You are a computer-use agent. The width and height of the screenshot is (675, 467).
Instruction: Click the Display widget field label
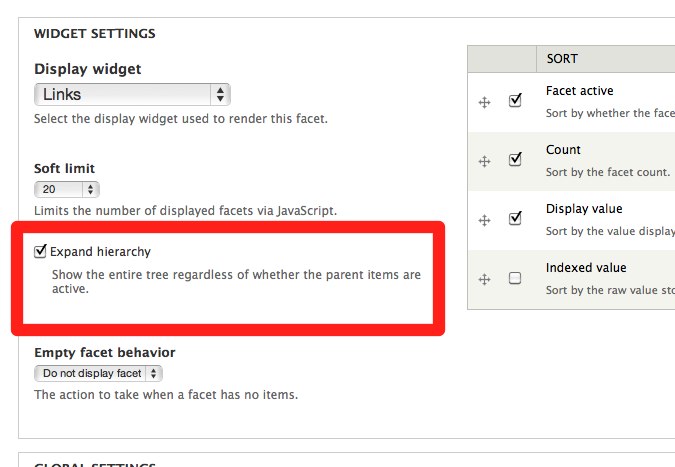(x=88, y=69)
